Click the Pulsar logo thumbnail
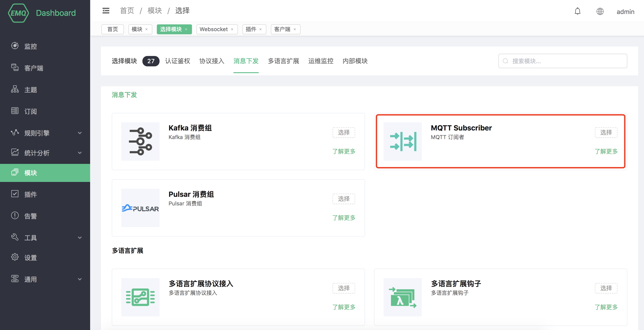The width and height of the screenshot is (644, 330). [x=140, y=208]
